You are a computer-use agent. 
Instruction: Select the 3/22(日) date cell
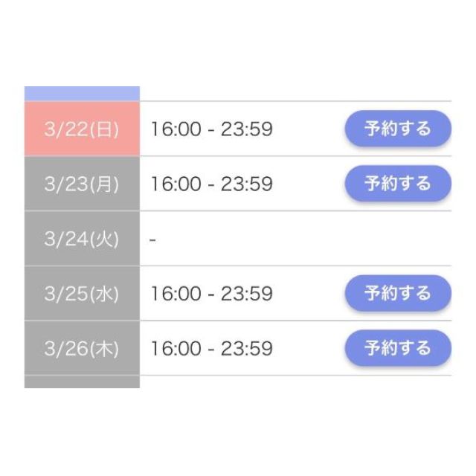pos(82,129)
